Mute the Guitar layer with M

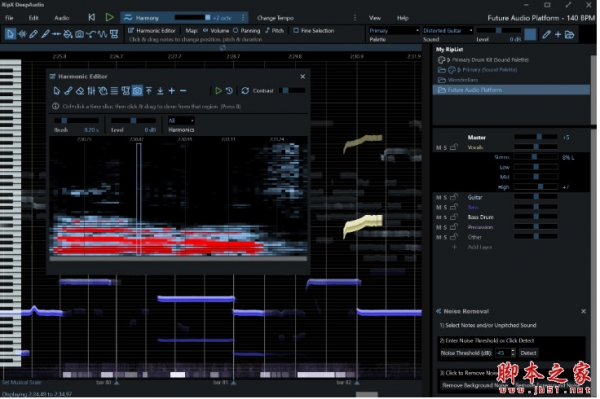(440, 198)
